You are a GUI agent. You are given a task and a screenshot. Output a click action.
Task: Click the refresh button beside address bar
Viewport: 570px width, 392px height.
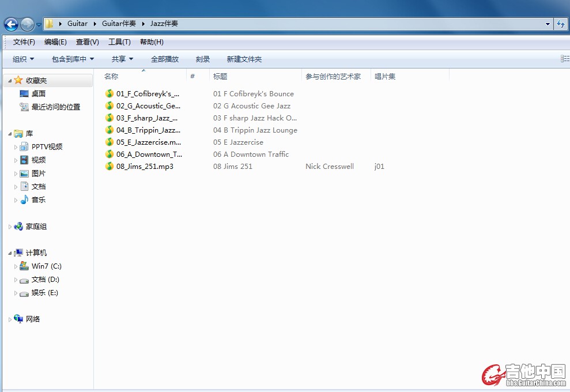[561, 24]
